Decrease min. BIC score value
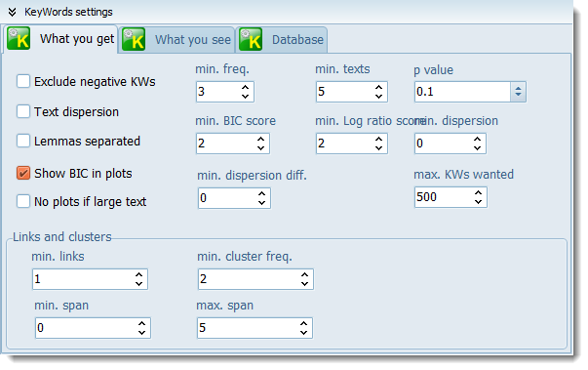 tap(261, 148)
